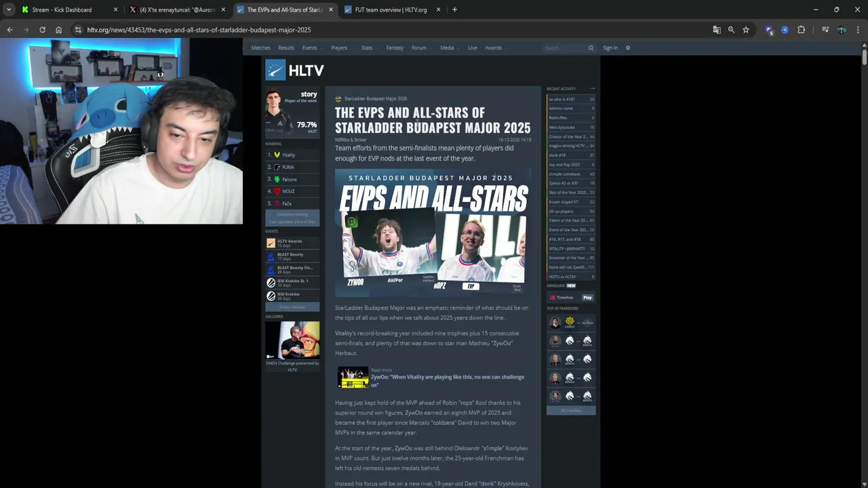The height and width of the screenshot is (488, 868).
Task: Open the browser home page
Action: coord(58,30)
